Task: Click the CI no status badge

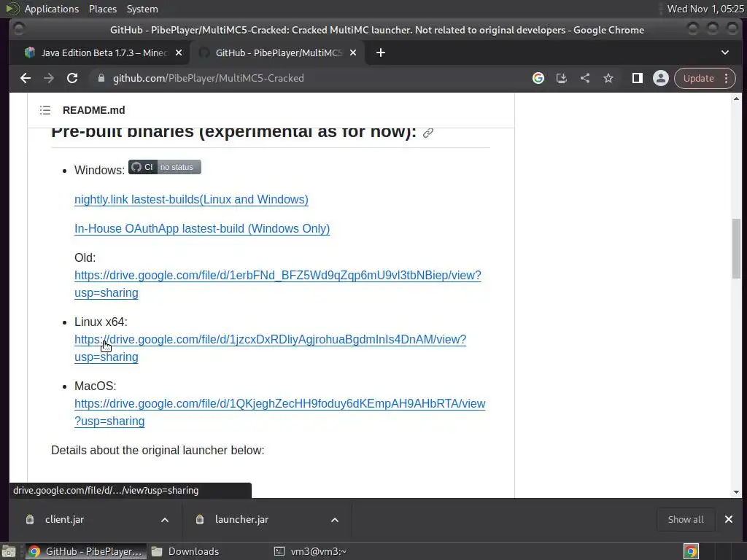Action: pos(164,167)
